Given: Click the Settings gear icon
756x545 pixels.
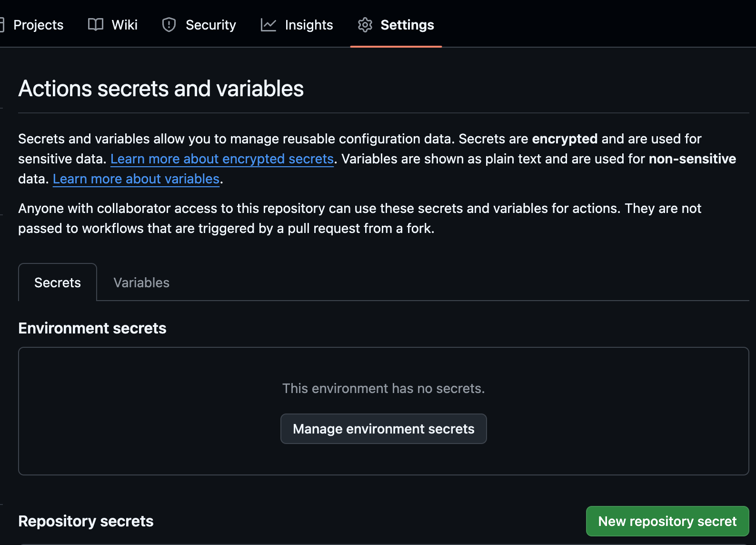Looking at the screenshot, I should pyautogui.click(x=365, y=25).
